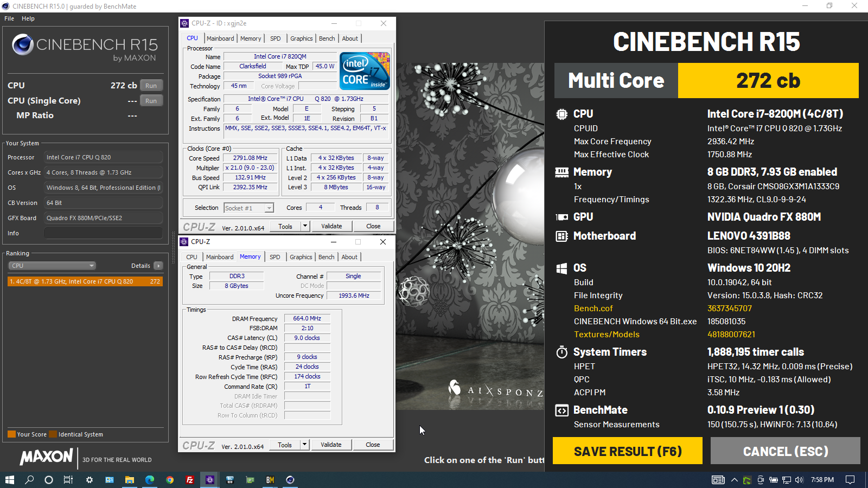Click green NVIDIA-style tray icon
This screenshot has width=868, height=488.
(x=747, y=480)
